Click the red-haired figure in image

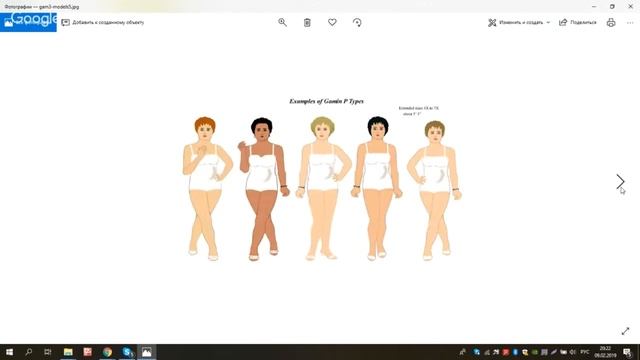[x=206, y=188]
